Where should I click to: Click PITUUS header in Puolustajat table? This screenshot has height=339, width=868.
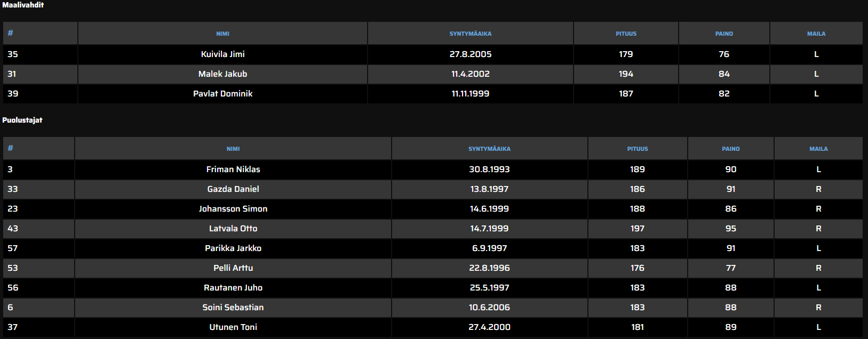tap(637, 149)
